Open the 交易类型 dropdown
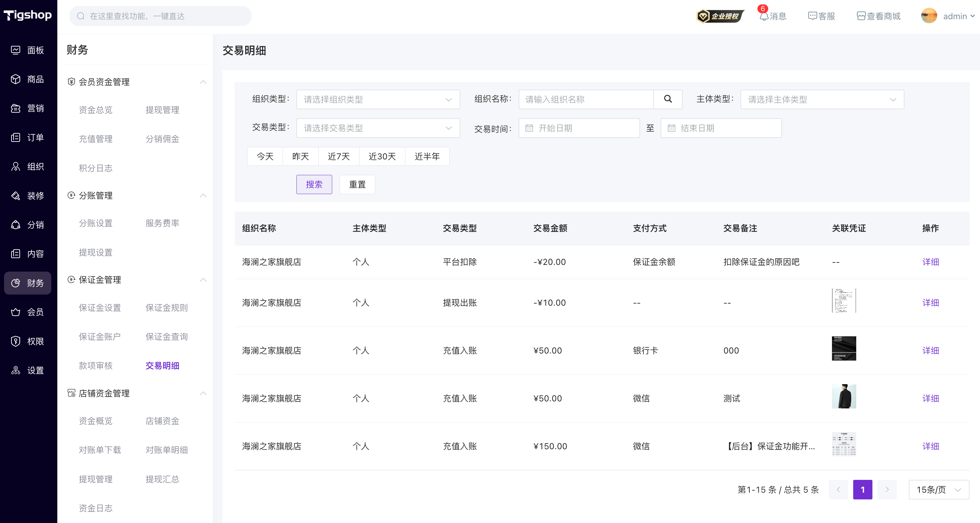 378,128
